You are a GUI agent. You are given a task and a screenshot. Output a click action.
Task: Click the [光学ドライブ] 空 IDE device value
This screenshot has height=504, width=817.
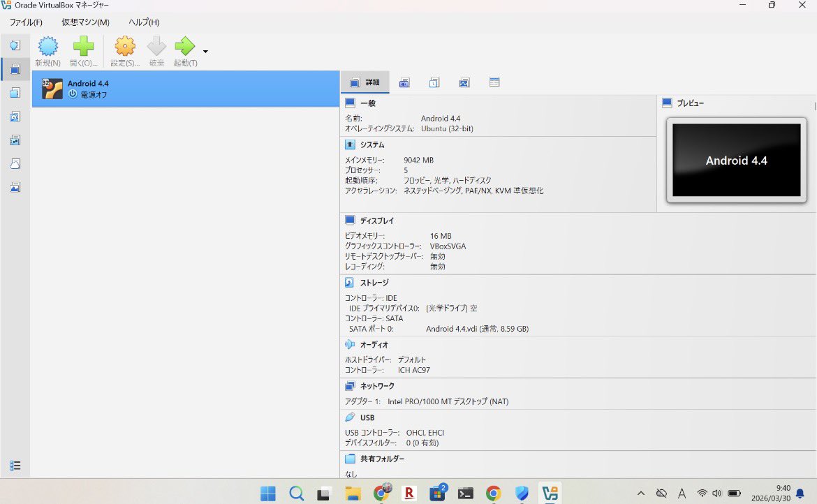[451, 309]
